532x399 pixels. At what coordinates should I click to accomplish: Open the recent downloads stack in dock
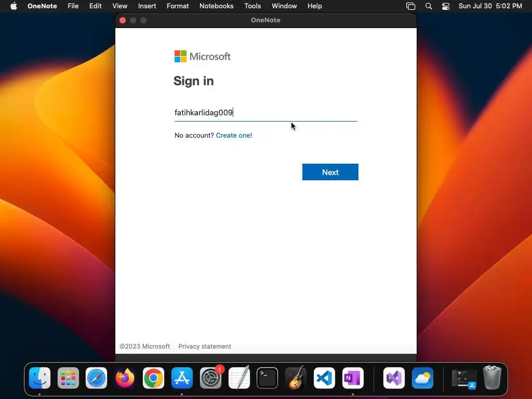point(464,378)
